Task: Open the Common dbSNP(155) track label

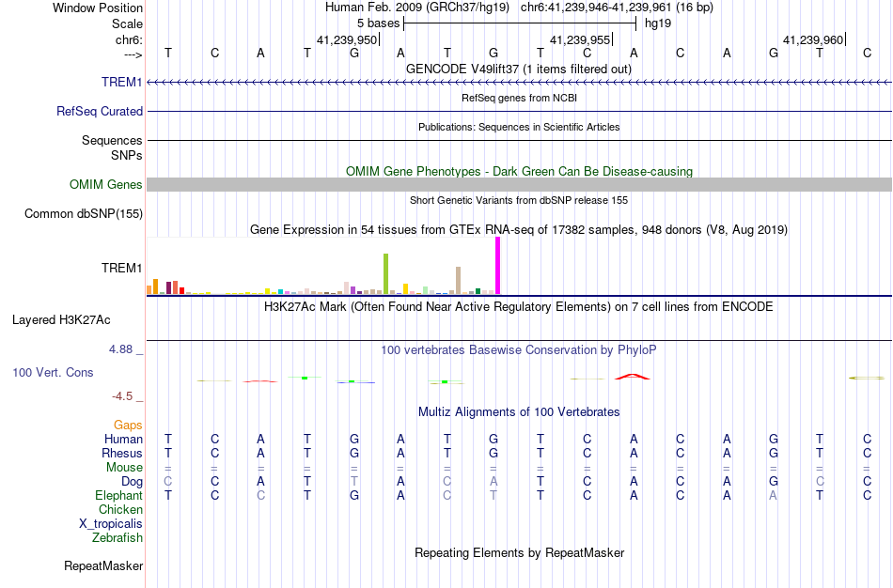Action: click(x=84, y=214)
